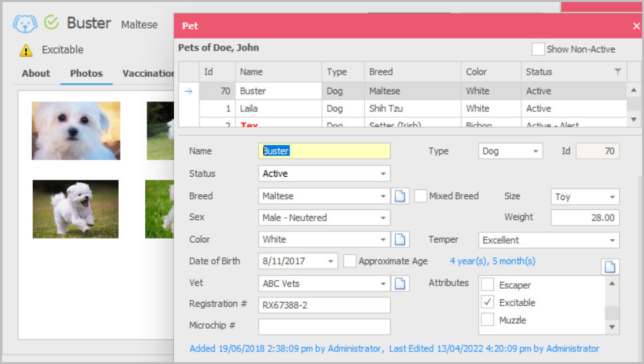Click the Attributes list down scroll arrow
Viewport: 644px width, 364px height.
612,327
